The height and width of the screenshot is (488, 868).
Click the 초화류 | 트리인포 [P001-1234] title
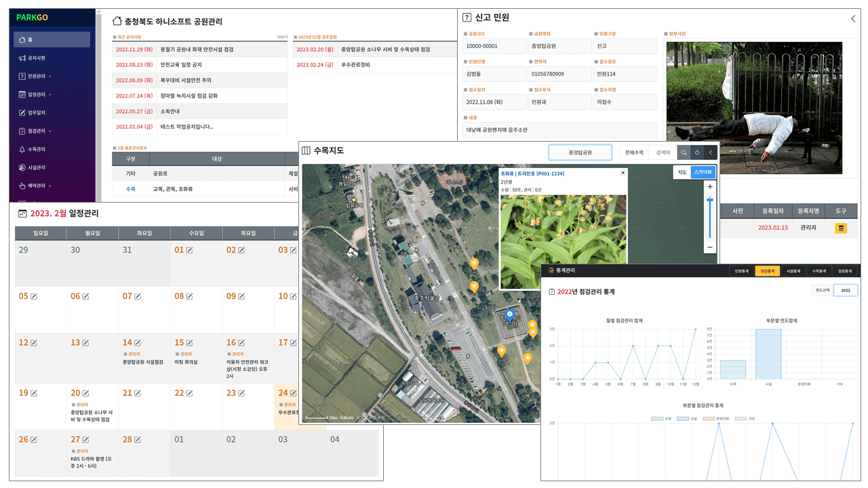coord(532,174)
